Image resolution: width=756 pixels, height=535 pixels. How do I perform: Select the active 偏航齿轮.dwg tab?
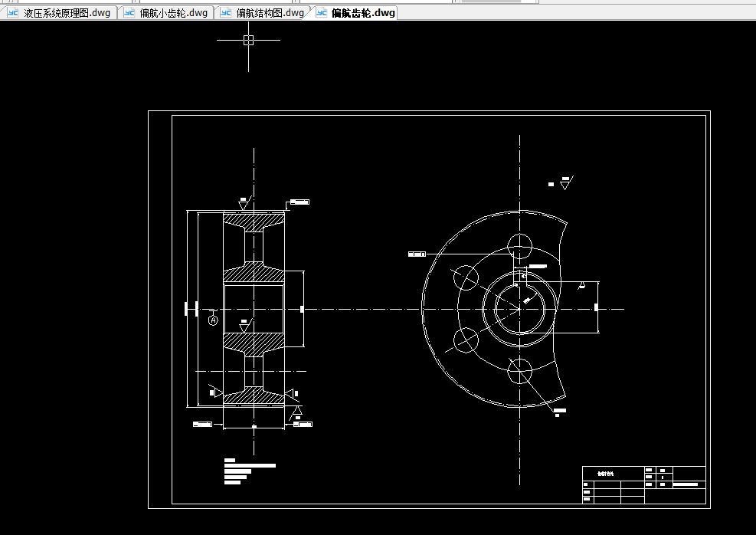[355, 13]
